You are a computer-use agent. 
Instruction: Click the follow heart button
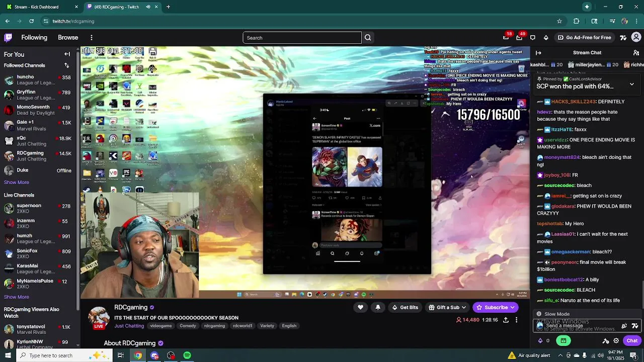(x=360, y=307)
